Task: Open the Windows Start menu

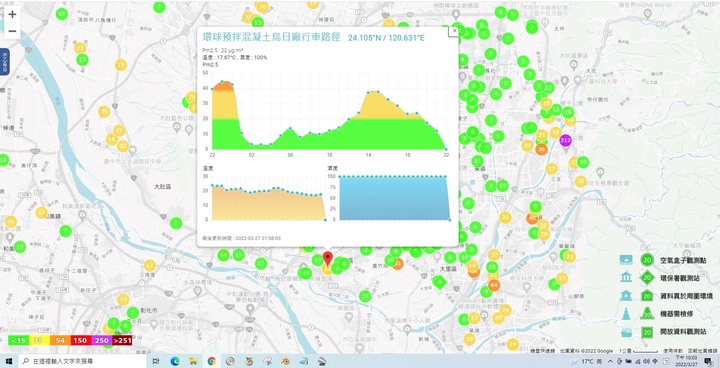Action: (x=9, y=361)
